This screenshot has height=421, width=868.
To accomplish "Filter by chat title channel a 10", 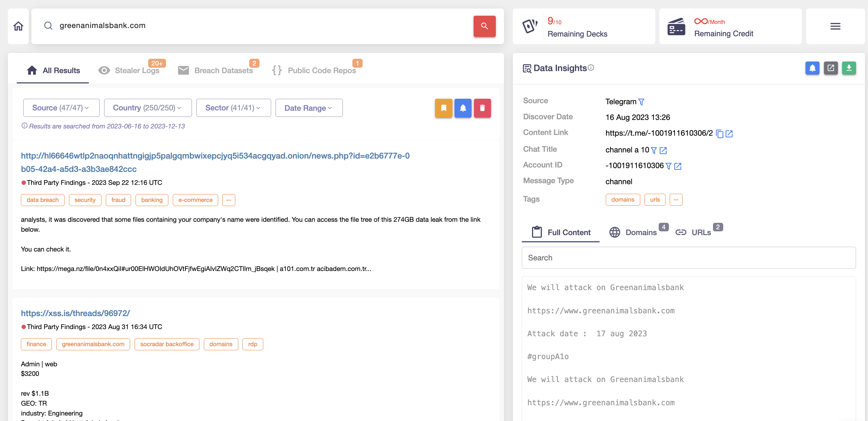I will point(654,150).
